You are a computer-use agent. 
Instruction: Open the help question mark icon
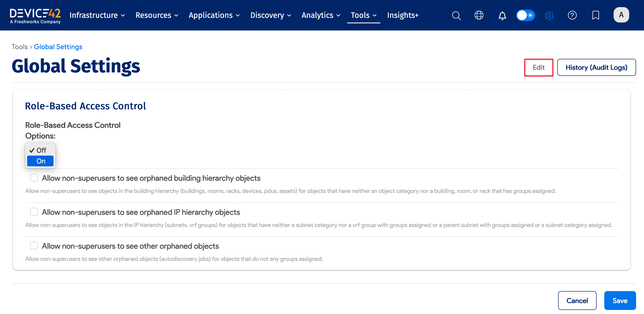(572, 15)
